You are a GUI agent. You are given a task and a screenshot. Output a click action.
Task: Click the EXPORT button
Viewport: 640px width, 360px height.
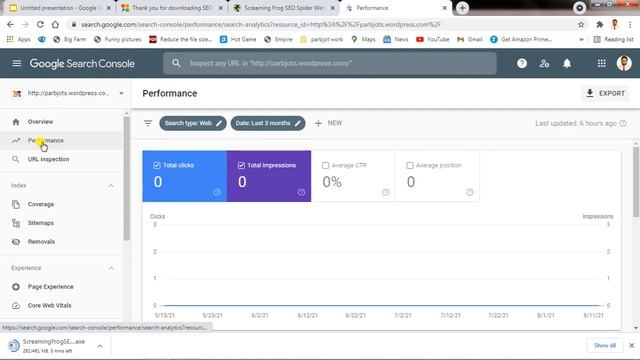click(x=605, y=93)
